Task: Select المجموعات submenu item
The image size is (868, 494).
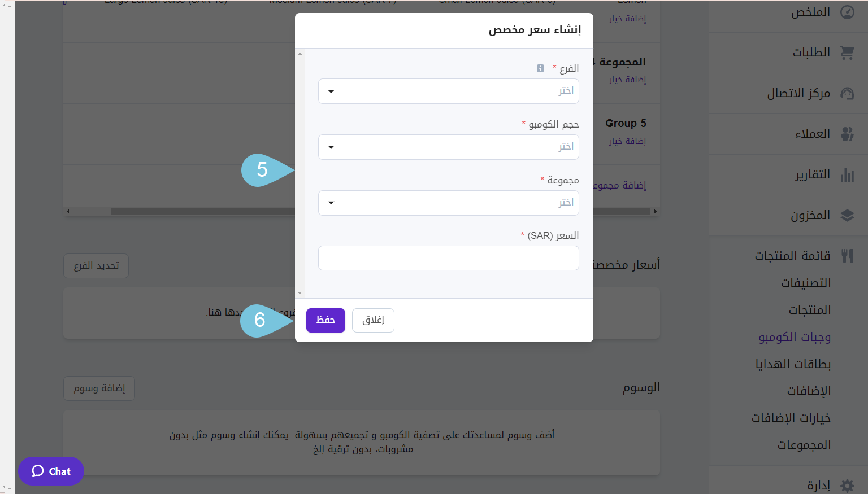Action: [804, 445]
